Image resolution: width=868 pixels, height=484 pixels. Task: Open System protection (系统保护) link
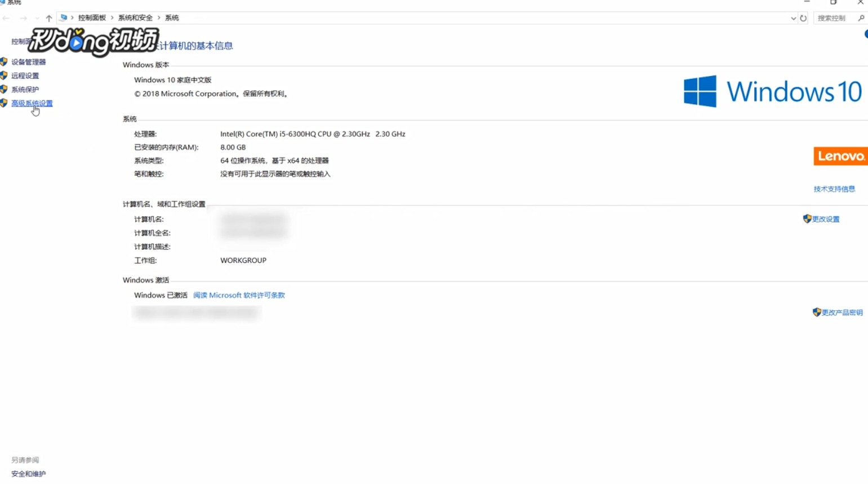point(25,89)
